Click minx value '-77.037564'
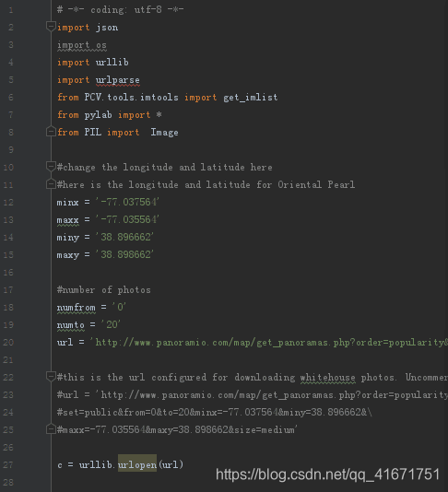448x492 pixels. click(127, 202)
